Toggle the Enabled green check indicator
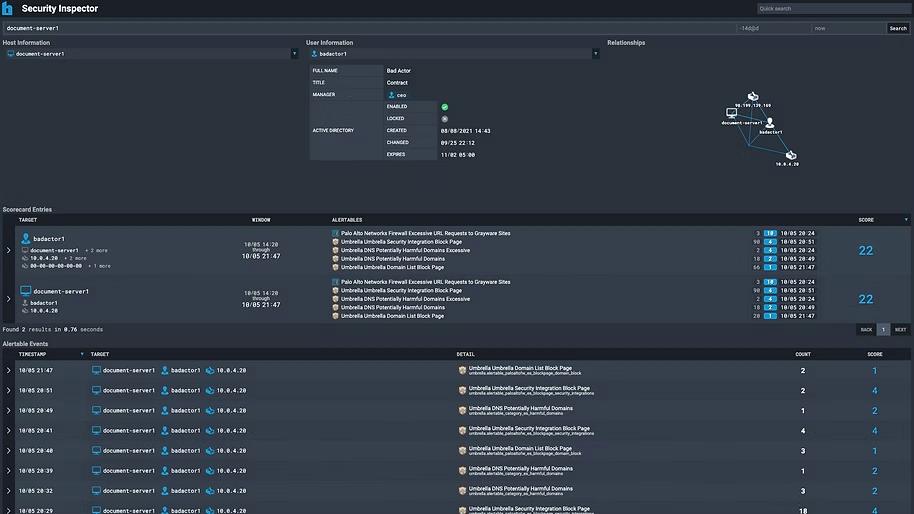Image resolution: width=914 pixels, height=514 pixels. click(445, 106)
